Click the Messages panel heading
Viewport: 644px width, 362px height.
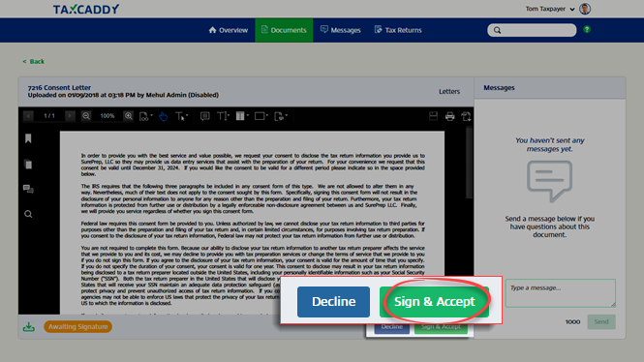coord(499,88)
